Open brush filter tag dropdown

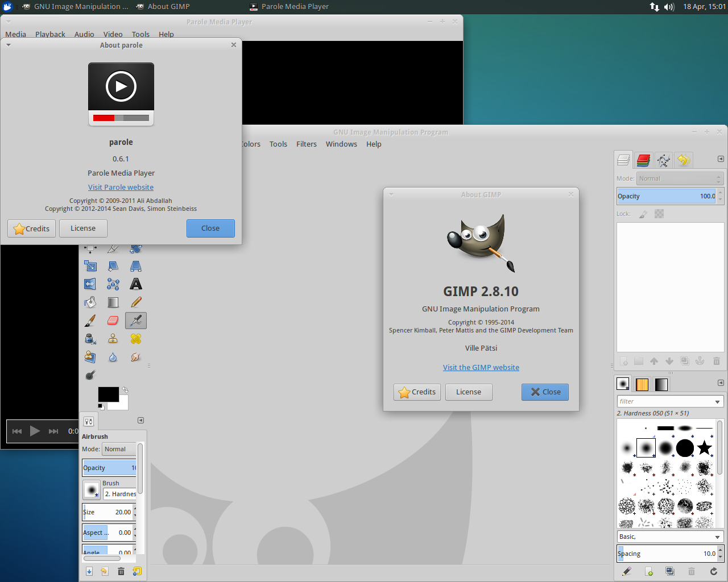[718, 402]
